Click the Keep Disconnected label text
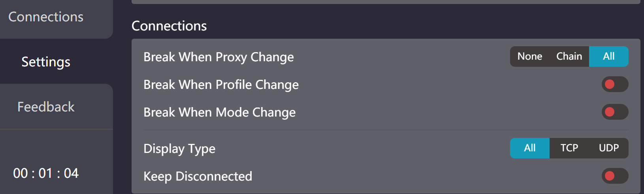This screenshot has width=644, height=194. (x=198, y=176)
